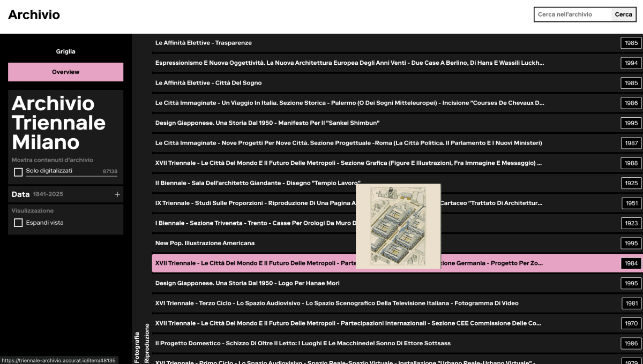Switch to Griglia view
This screenshot has width=643, height=364.
click(65, 52)
